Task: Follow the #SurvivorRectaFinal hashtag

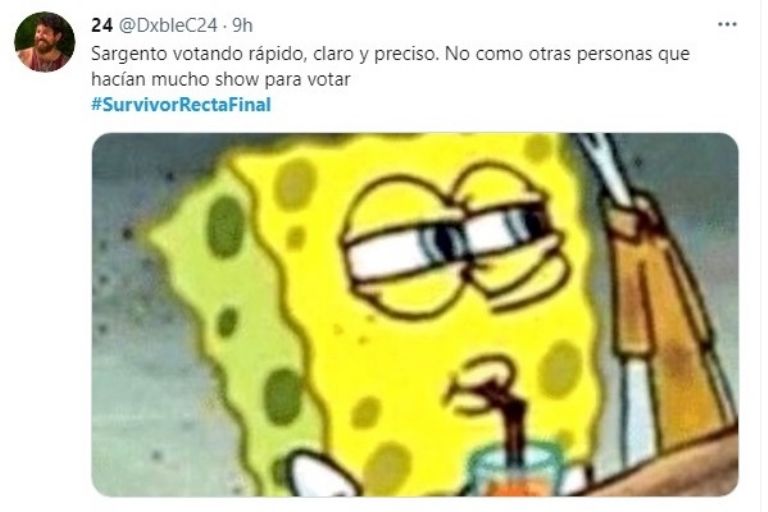Action: [x=181, y=105]
